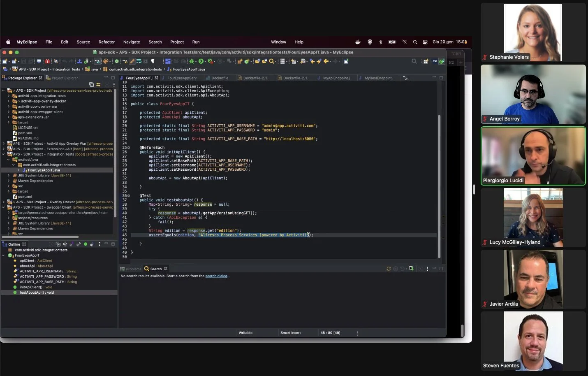Click the New Java Class green icon
This screenshot has width=588, height=376.
247,61
